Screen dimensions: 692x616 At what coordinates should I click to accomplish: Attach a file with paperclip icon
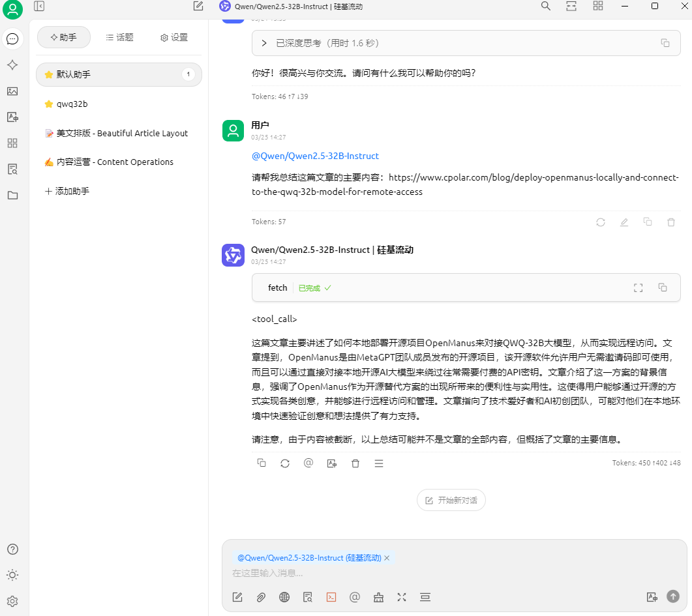tap(261, 597)
